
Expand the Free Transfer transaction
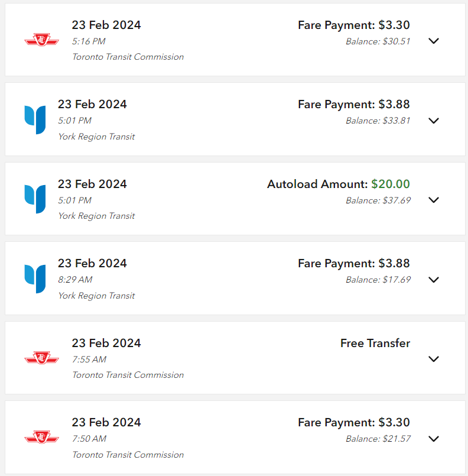(434, 359)
